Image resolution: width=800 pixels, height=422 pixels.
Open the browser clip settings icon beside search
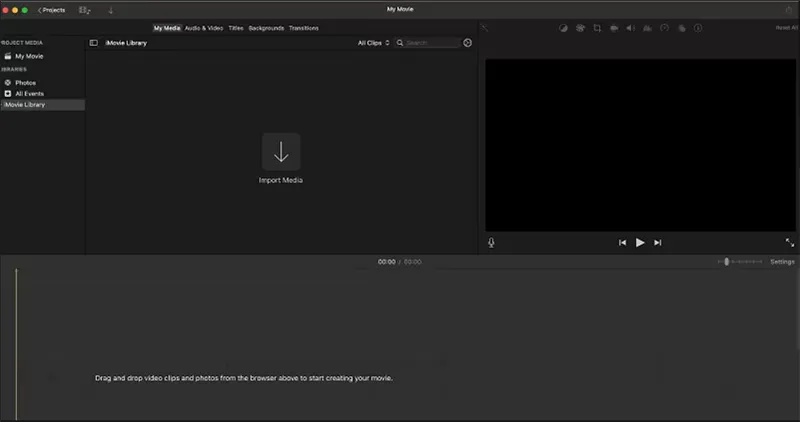(467, 43)
